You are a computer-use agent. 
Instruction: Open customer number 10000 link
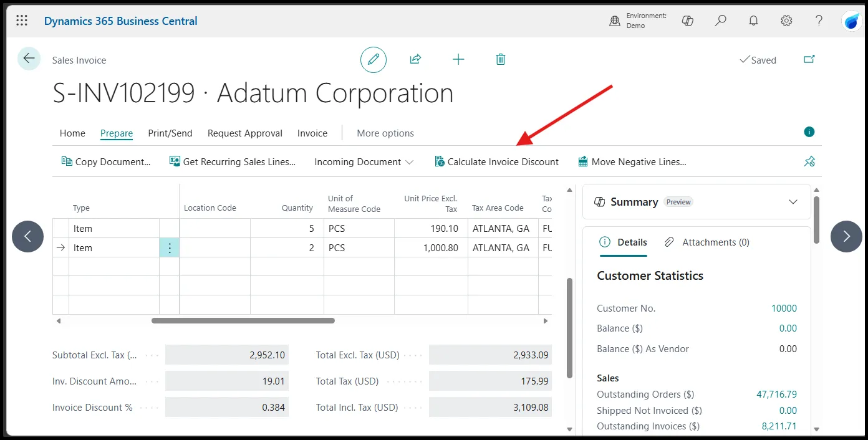[x=784, y=308]
